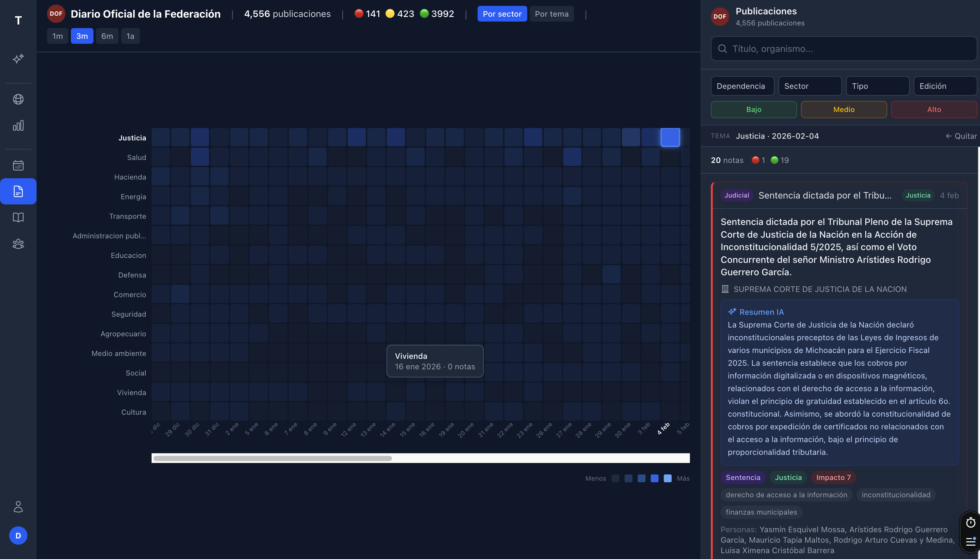The height and width of the screenshot is (559, 980).
Task: Open the bar chart analytics icon
Action: (x=18, y=125)
